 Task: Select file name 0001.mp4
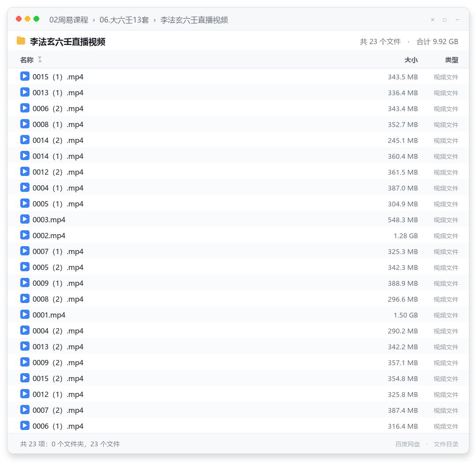point(49,315)
